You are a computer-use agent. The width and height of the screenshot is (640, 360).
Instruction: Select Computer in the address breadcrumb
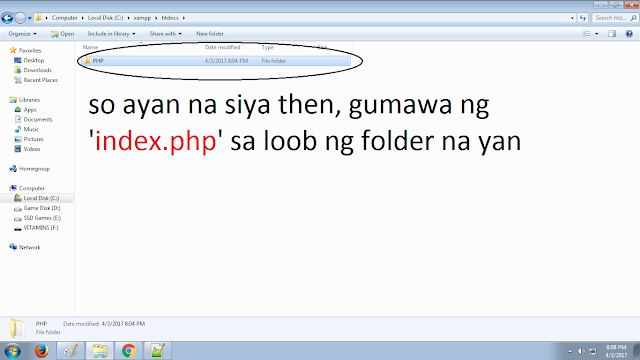64,18
